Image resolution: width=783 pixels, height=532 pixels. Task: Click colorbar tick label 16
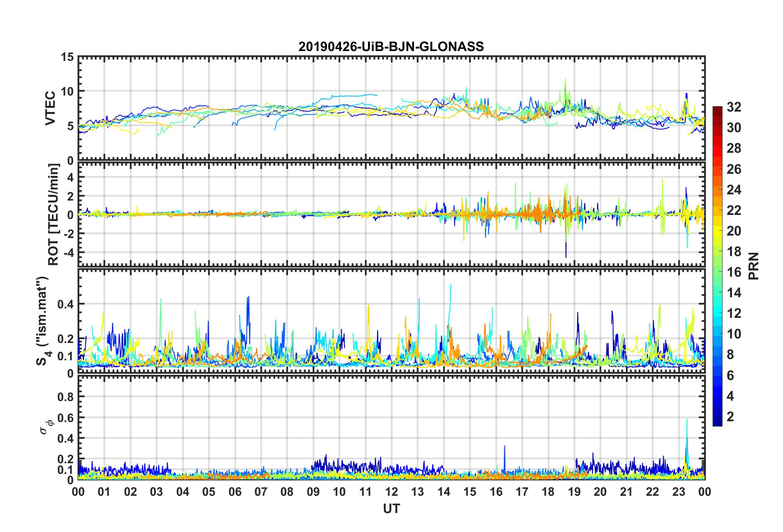click(734, 272)
